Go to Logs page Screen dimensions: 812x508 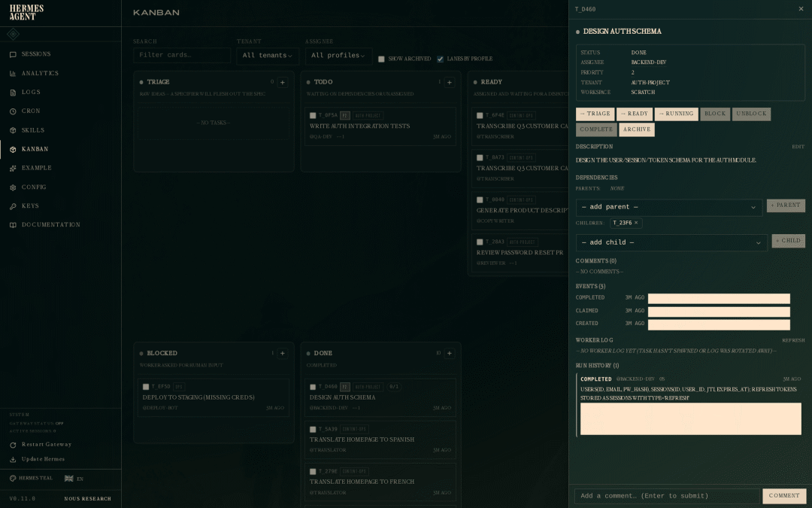click(31, 93)
